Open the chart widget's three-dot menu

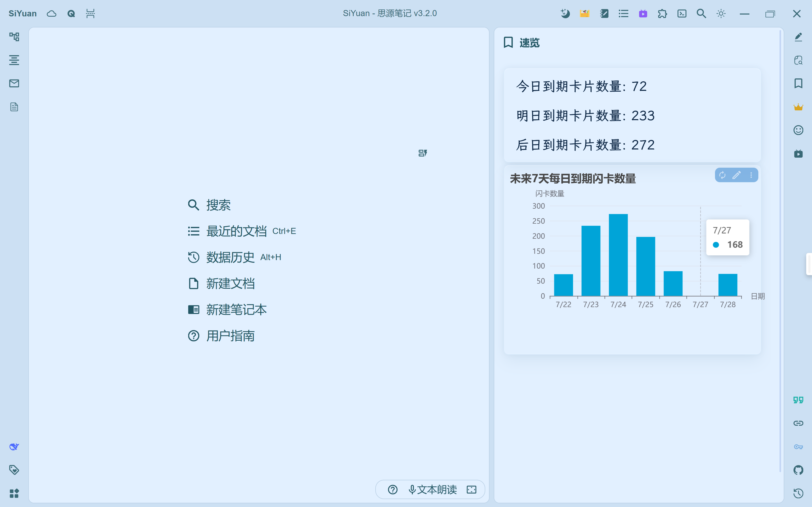pyautogui.click(x=751, y=175)
